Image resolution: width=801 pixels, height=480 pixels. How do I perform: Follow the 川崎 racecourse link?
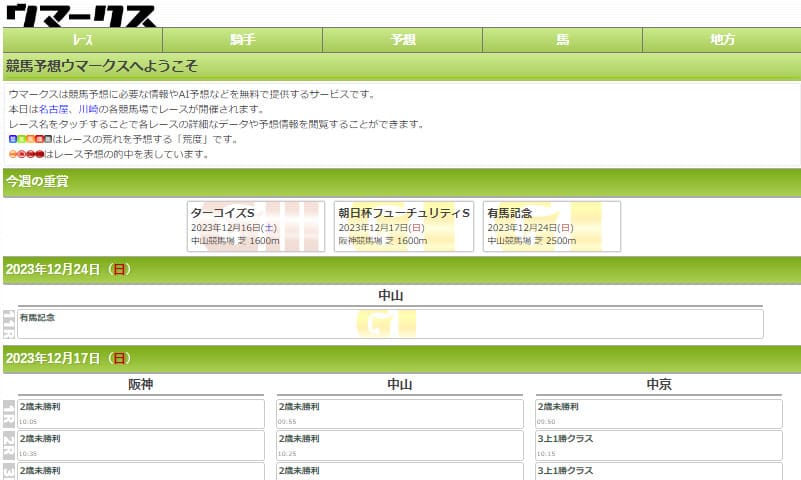click(x=88, y=109)
